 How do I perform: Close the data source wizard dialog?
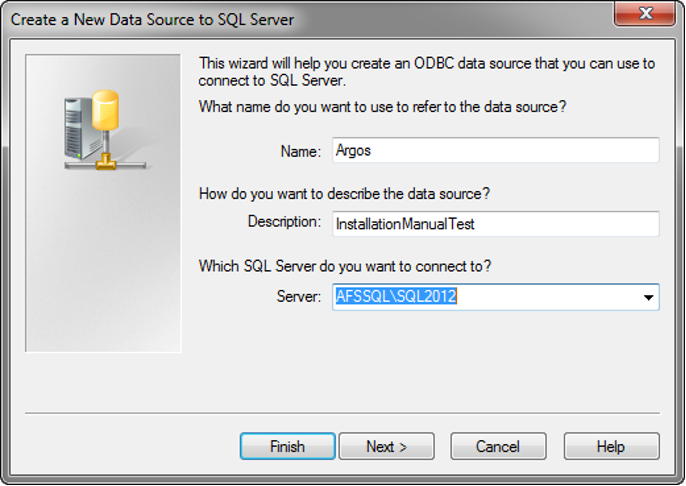coord(645,13)
